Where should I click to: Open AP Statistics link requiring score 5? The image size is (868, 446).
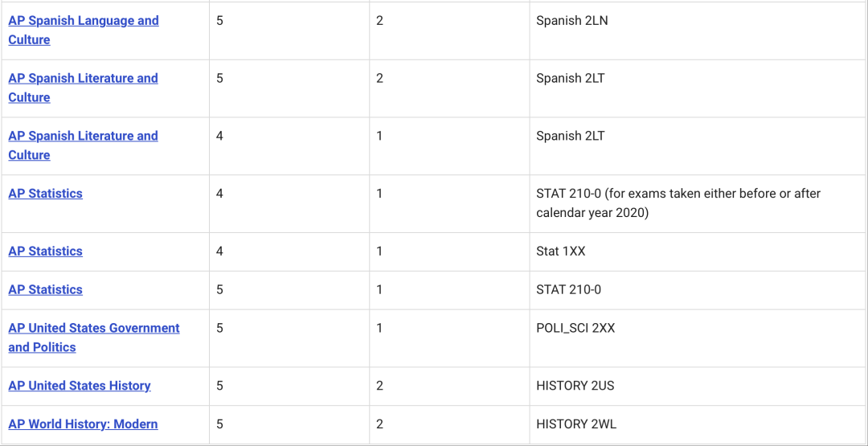pyautogui.click(x=45, y=289)
